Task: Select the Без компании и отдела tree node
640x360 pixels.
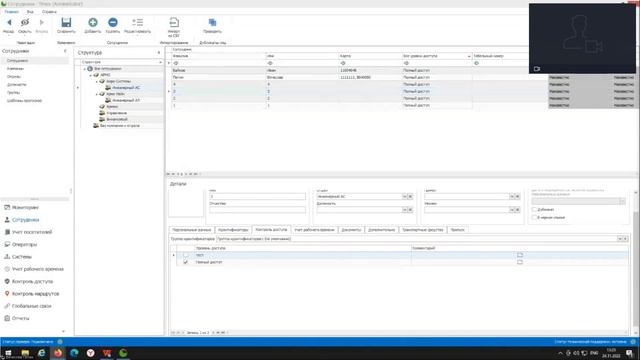Action: click(120, 126)
